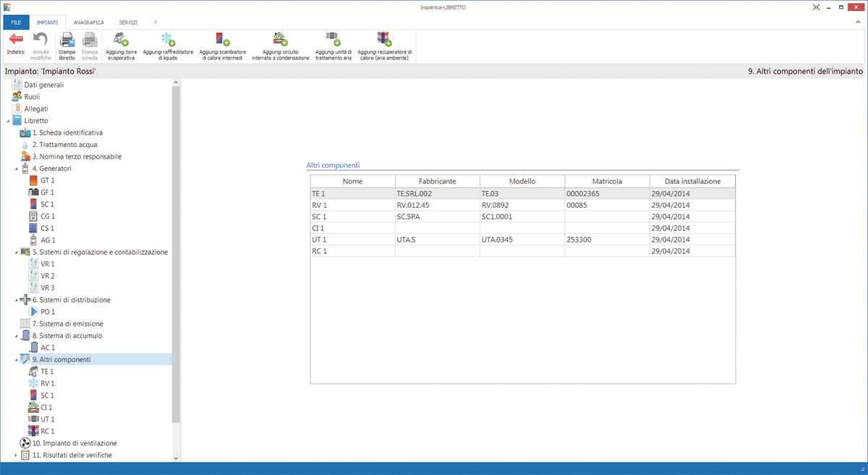Screen dimensions: 868x475
Task: Collapse the Libretto tree node
Action: tap(8, 121)
